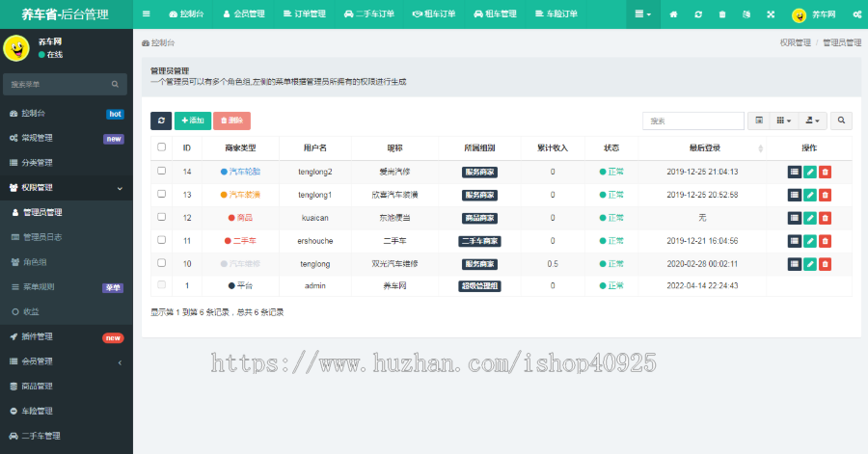Open 角色组 in the sidebar
Image resolution: width=868 pixels, height=454 pixels.
point(67,262)
